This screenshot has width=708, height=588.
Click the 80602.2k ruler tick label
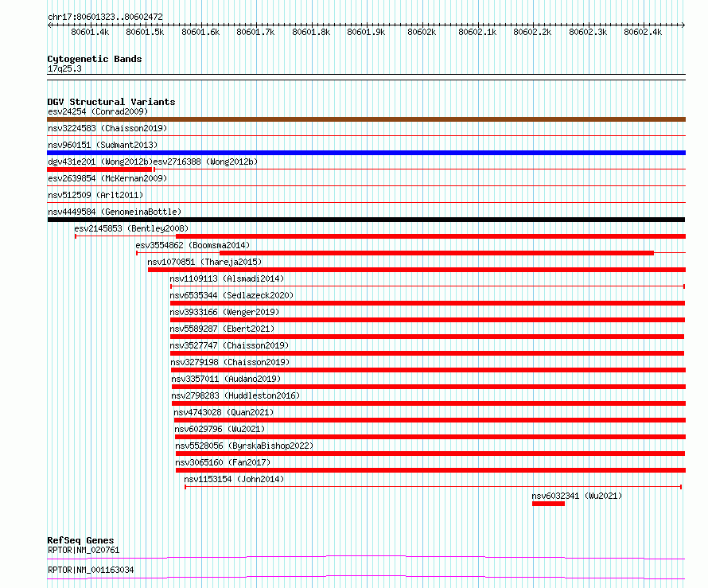(x=532, y=32)
